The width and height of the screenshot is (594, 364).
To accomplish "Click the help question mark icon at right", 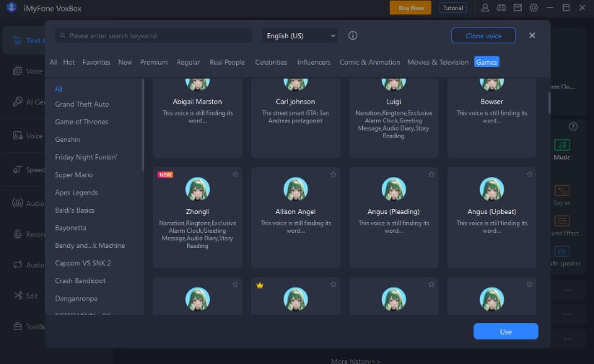I will pyautogui.click(x=573, y=127).
